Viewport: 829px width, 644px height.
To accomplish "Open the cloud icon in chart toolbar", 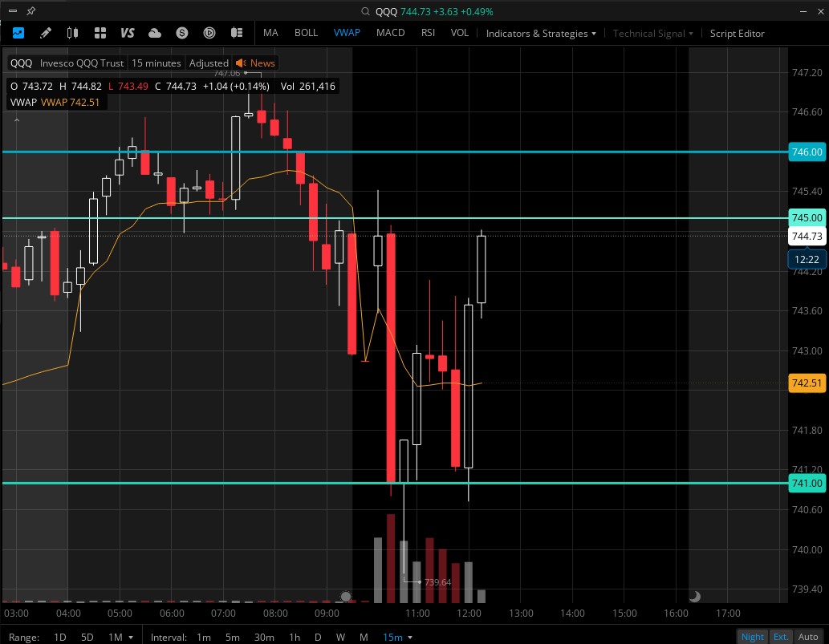I will click(154, 34).
